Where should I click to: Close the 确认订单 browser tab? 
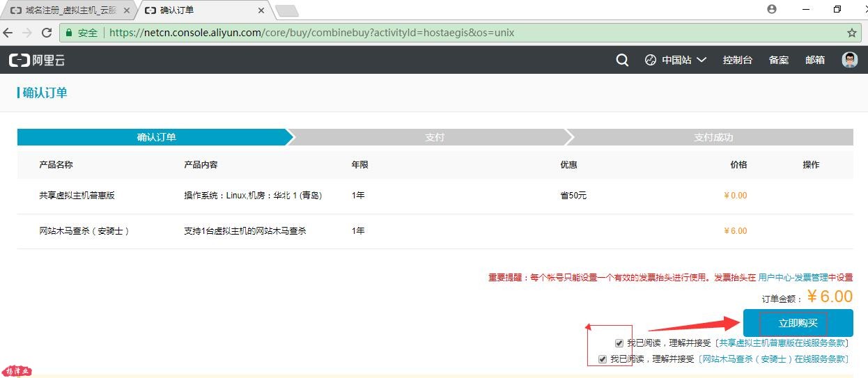pyautogui.click(x=261, y=10)
